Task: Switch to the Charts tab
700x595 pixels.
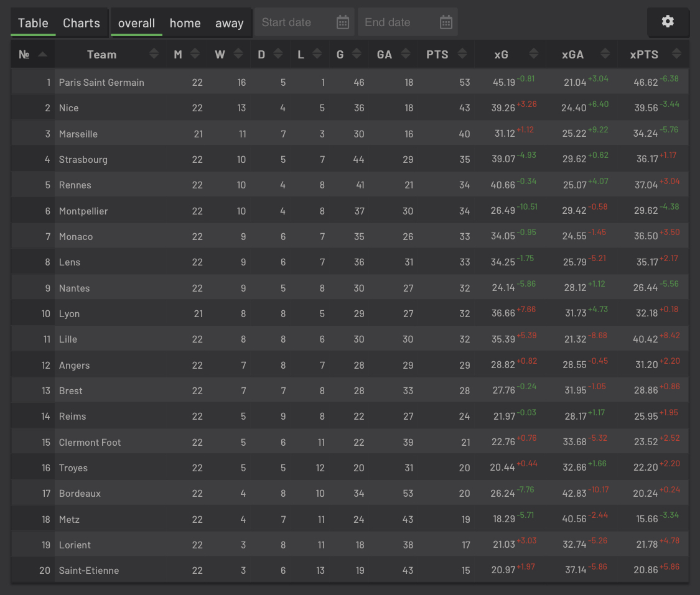Action: click(82, 23)
